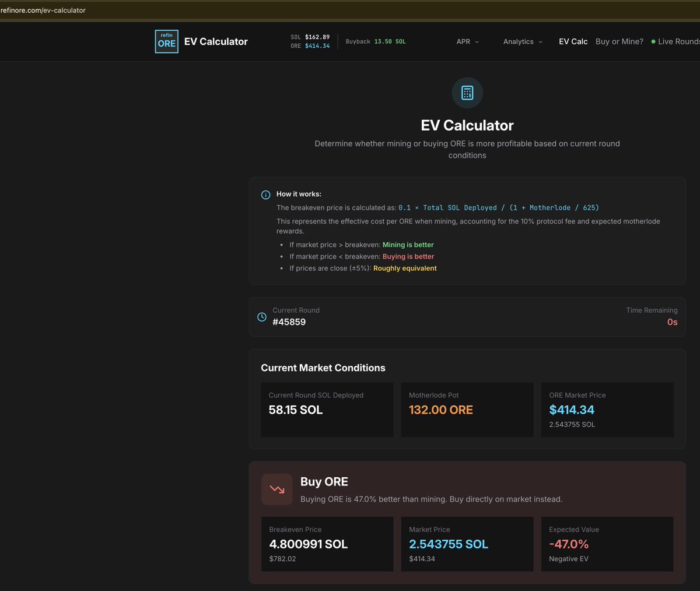Click the trending-down icon in the Buy ORE panel

(x=276, y=489)
